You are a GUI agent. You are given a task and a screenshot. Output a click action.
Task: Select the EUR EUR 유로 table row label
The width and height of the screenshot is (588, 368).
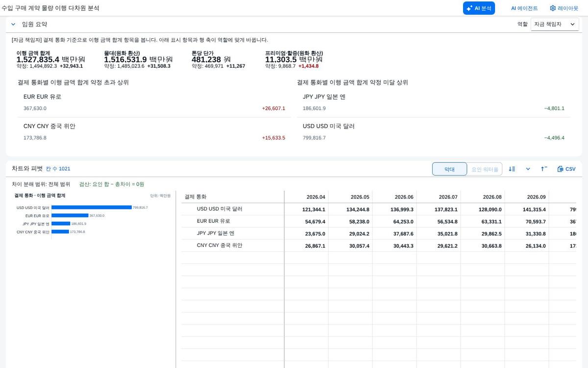[x=214, y=221]
